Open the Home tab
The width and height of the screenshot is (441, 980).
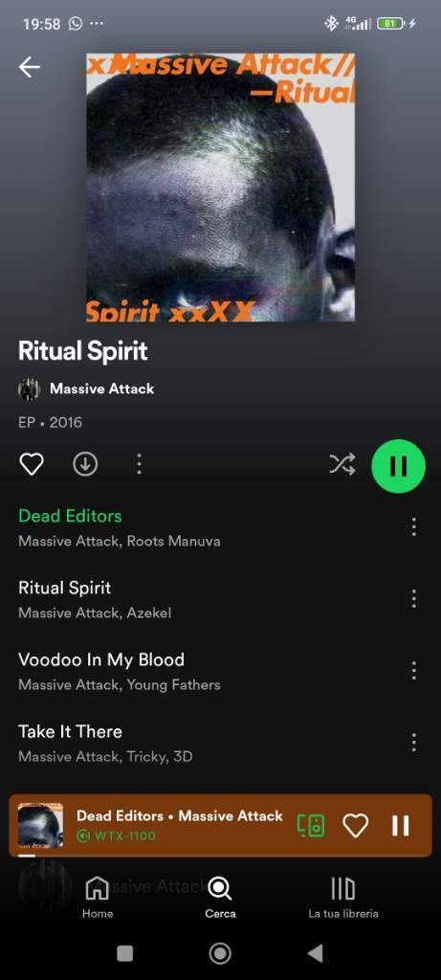tap(98, 898)
